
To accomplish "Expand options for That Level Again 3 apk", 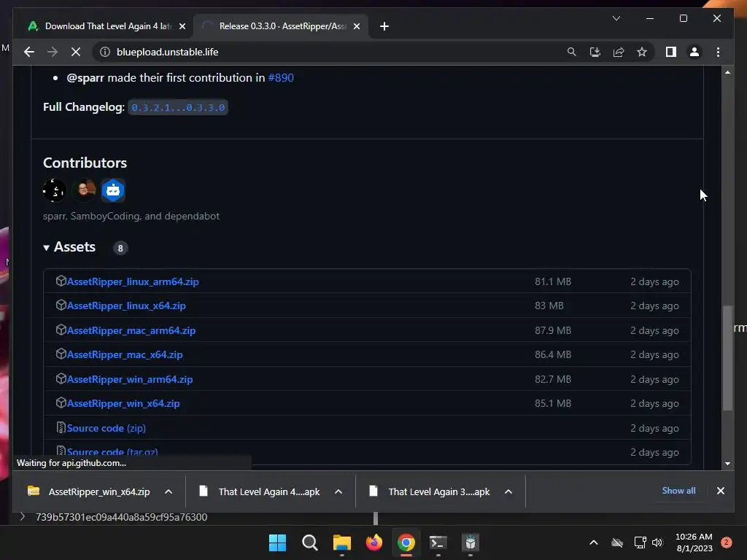I will pyautogui.click(x=508, y=491).
